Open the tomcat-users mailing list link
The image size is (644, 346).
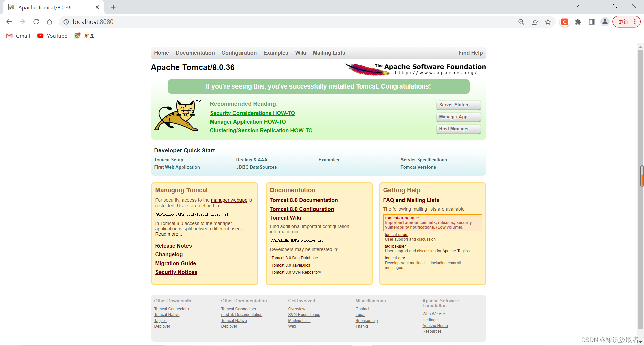coord(396,235)
